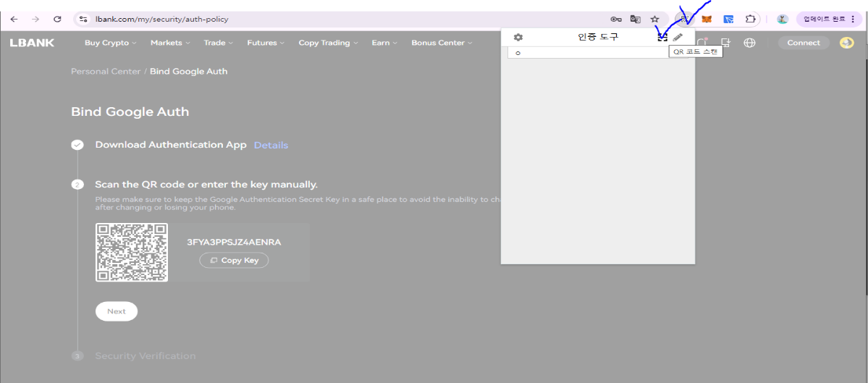Click the password key icon in the address bar
The height and width of the screenshot is (383, 868).
click(616, 19)
